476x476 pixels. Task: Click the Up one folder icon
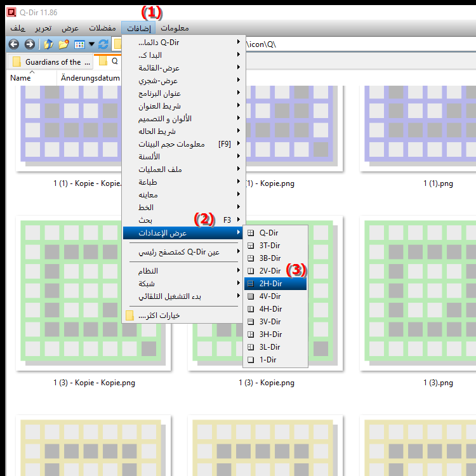click(49, 44)
